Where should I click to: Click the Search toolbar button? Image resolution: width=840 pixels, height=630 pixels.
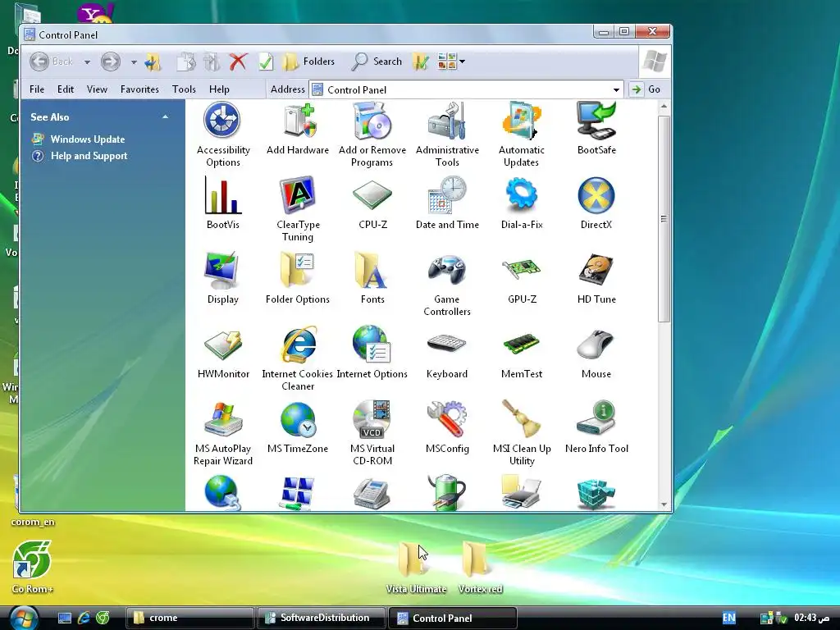pyautogui.click(x=377, y=62)
